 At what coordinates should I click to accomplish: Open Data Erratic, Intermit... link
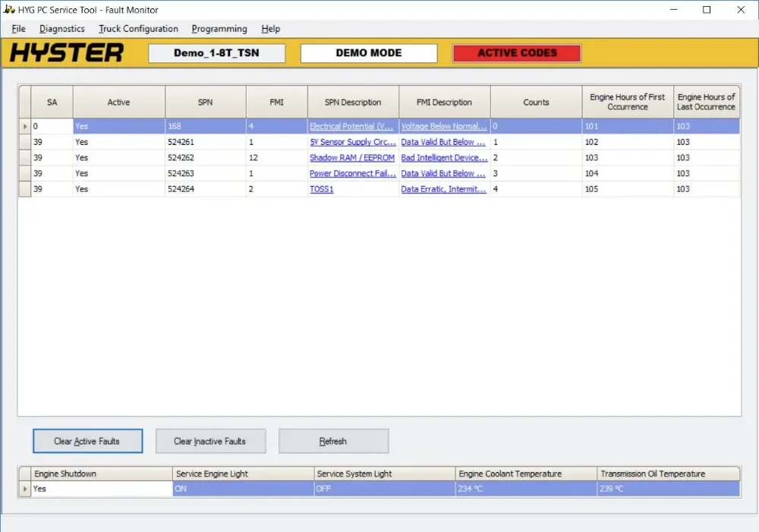[443, 189]
